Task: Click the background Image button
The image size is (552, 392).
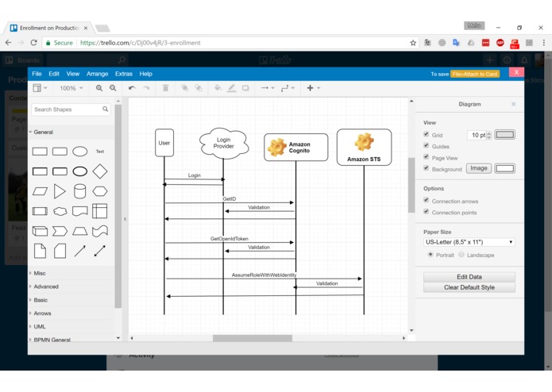Action: (479, 168)
